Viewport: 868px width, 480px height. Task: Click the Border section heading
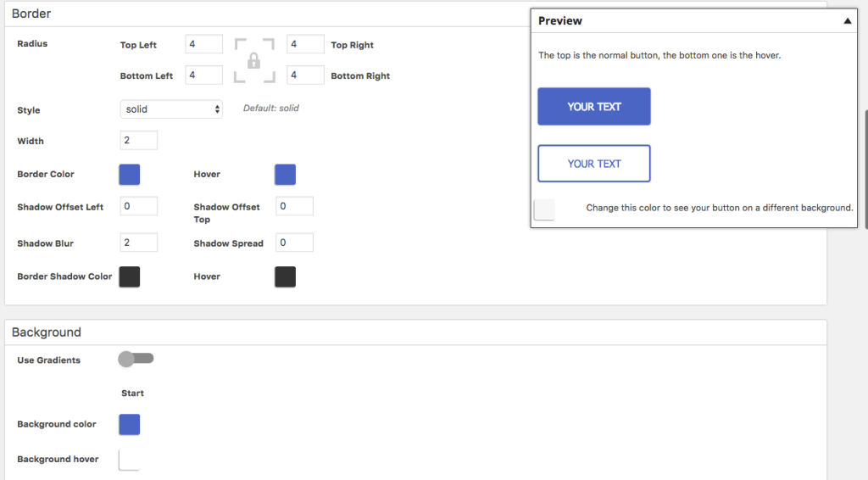click(x=31, y=14)
